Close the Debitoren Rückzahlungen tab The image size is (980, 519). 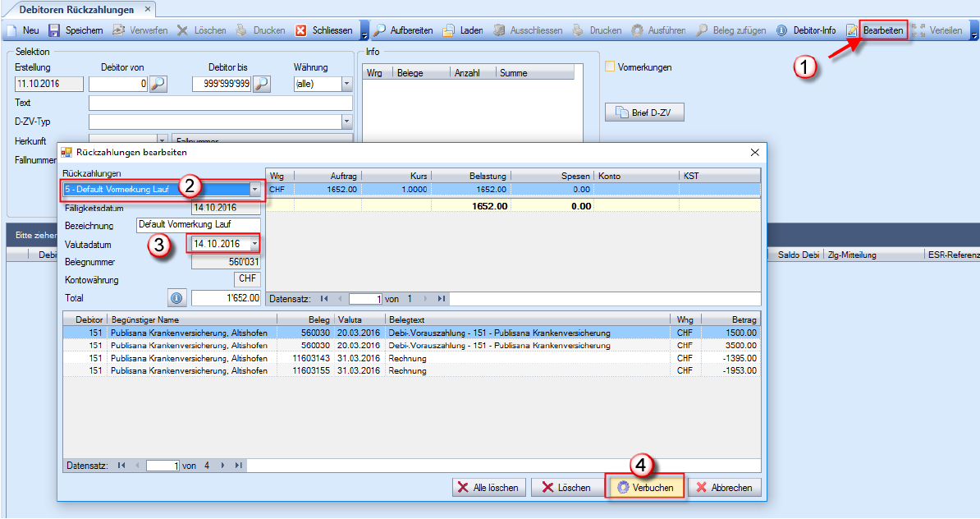tap(148, 9)
